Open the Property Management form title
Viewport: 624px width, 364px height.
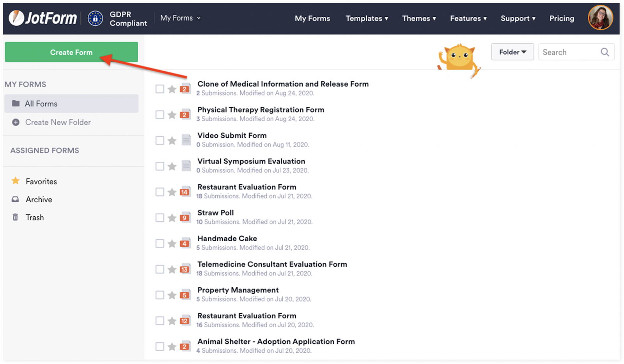[x=238, y=290]
